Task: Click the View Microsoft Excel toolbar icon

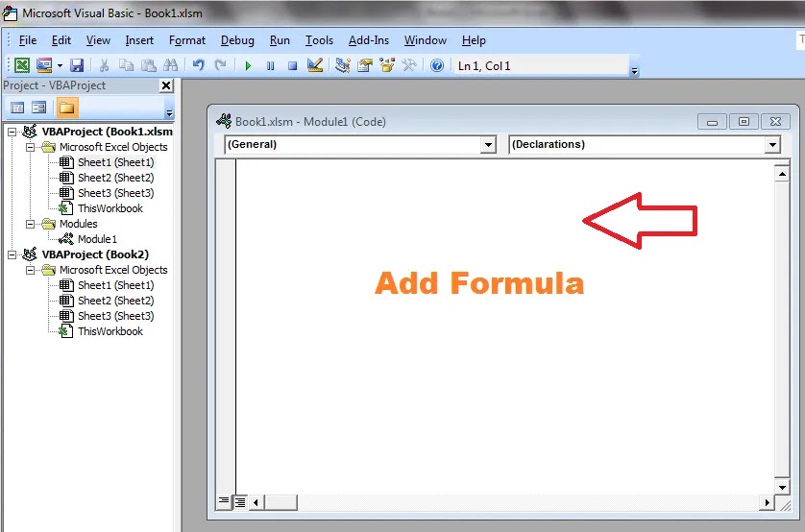Action: [x=22, y=65]
